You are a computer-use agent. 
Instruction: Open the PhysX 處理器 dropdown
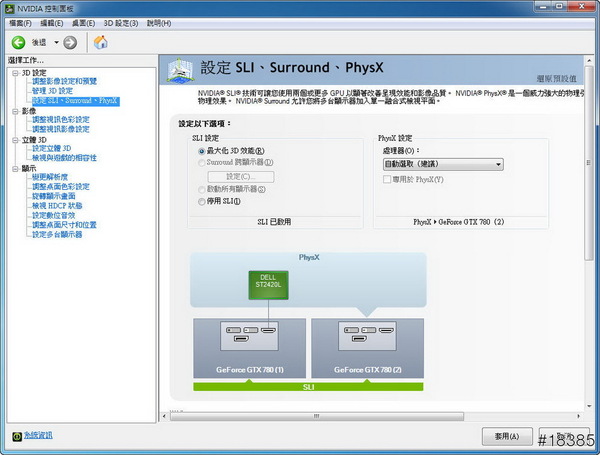coord(443,164)
